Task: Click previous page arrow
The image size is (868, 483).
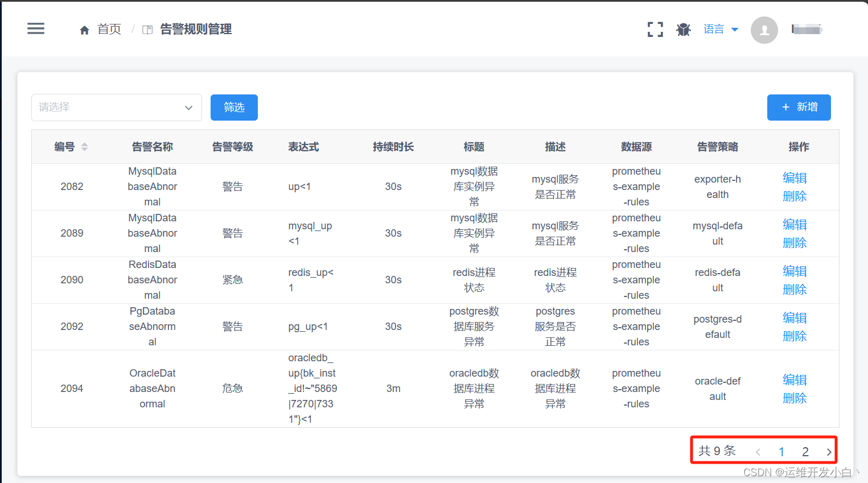Action: (758, 452)
